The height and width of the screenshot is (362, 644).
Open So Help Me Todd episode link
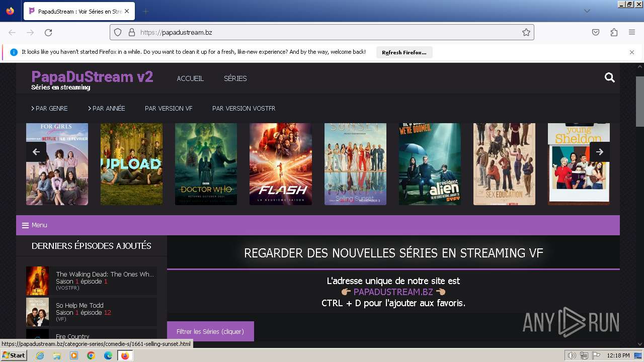click(x=80, y=306)
